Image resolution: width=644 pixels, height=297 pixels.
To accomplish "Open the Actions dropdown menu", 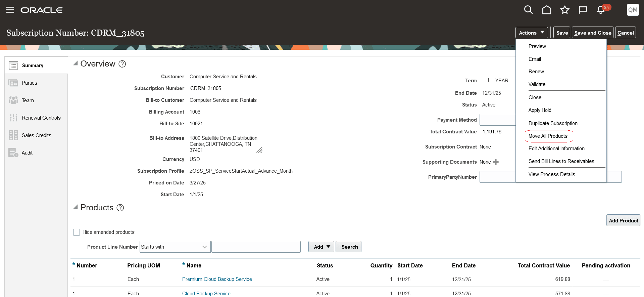I will tap(532, 33).
